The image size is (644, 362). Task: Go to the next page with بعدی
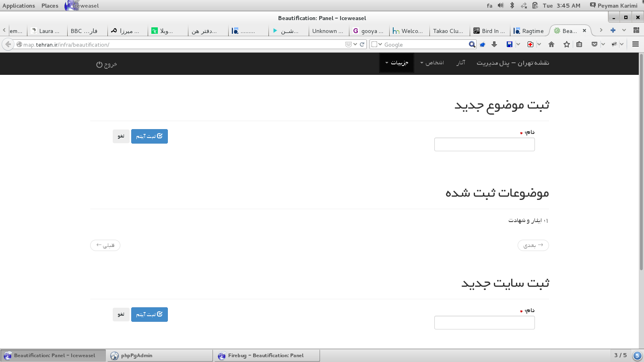[533, 245]
